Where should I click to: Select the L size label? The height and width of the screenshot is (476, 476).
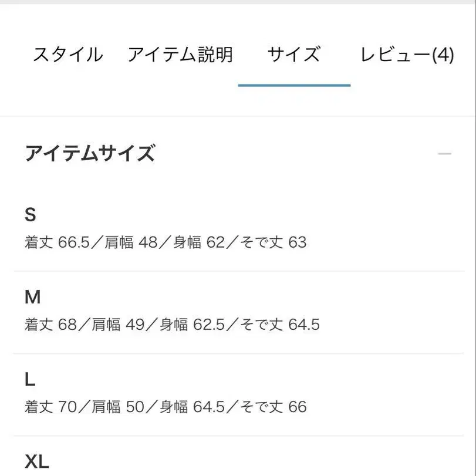coord(30,380)
